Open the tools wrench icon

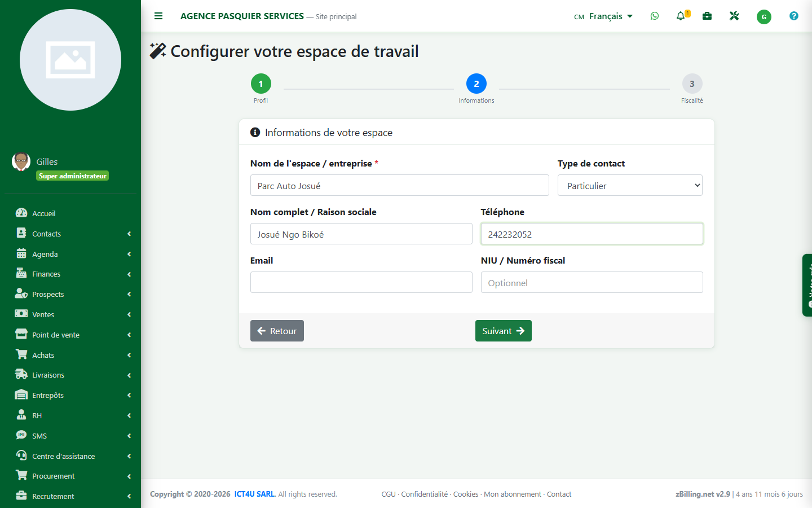(734, 16)
